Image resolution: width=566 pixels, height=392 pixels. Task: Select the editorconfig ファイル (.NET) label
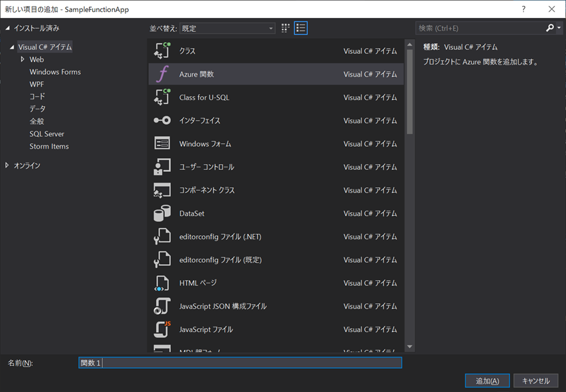tap(220, 237)
